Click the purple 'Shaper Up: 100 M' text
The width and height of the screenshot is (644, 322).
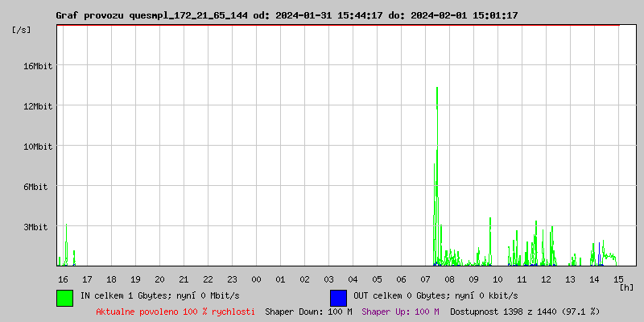coord(400,311)
